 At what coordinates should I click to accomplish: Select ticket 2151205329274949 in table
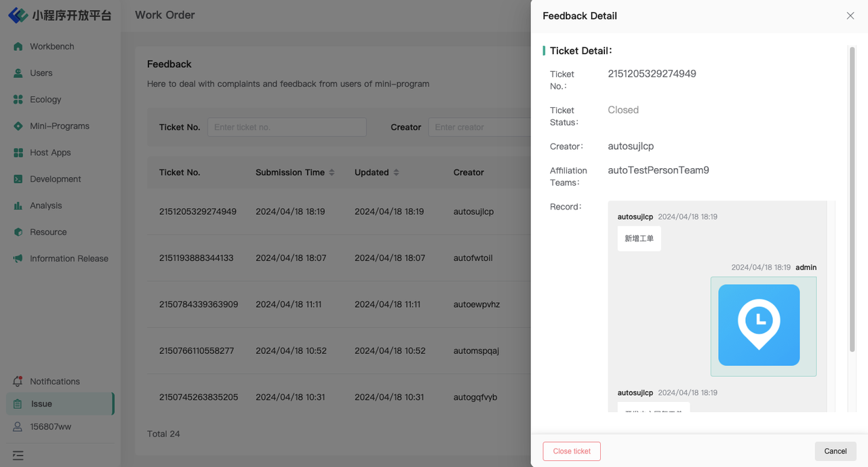(198, 211)
